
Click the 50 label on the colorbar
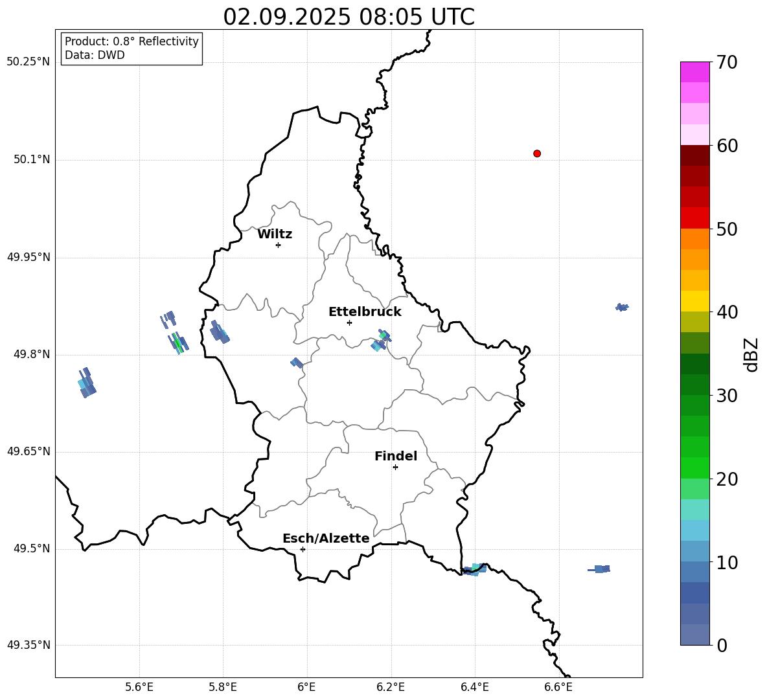coord(727,229)
